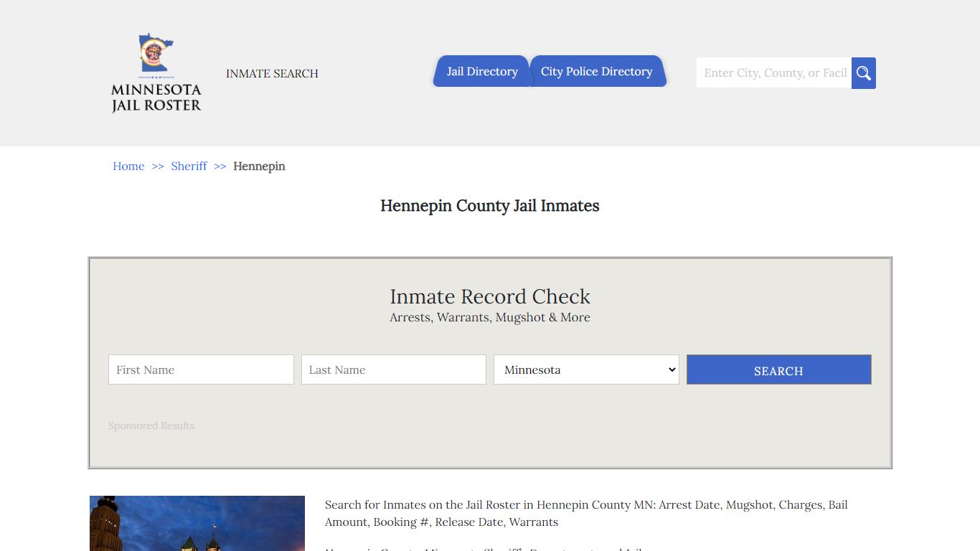
Task: Click the Minnesota state seal logo emblem
Action: pyautogui.click(x=155, y=53)
